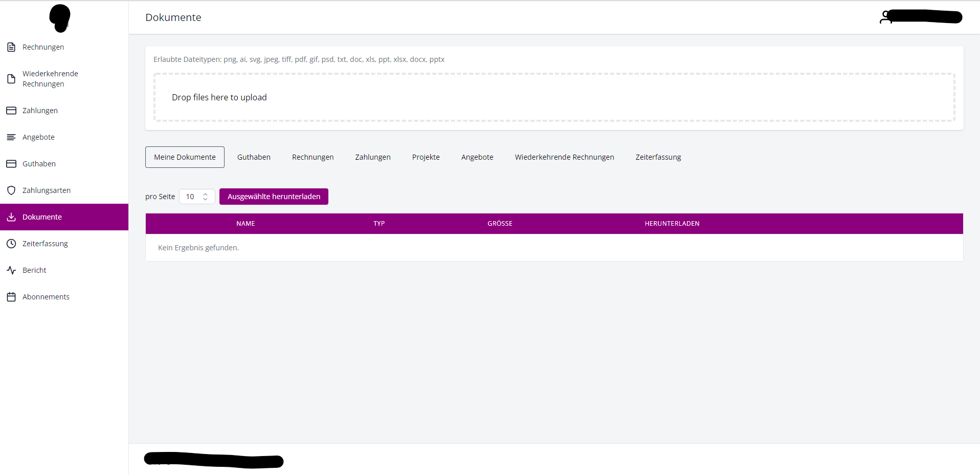980x475 pixels.
Task: Click inside the pro Seite input field
Action: pyautogui.click(x=192, y=196)
